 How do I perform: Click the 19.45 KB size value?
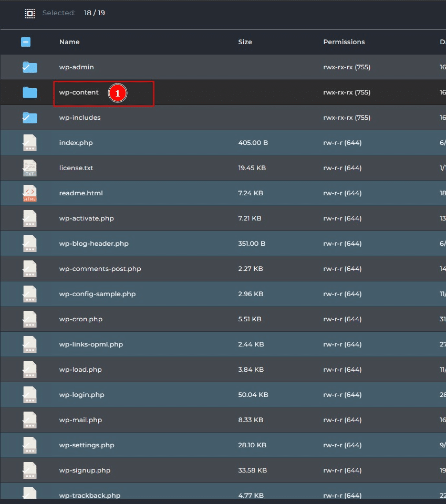(x=252, y=168)
